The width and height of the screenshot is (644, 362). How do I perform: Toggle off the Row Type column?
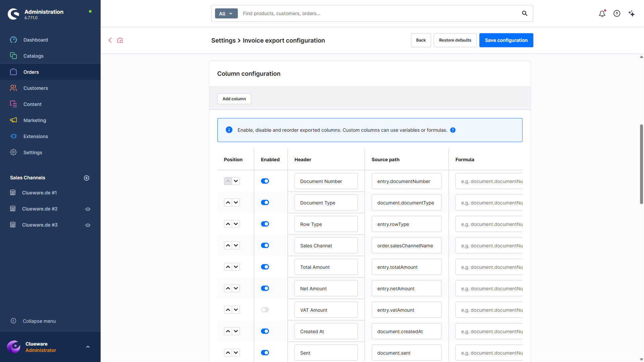pos(265,224)
